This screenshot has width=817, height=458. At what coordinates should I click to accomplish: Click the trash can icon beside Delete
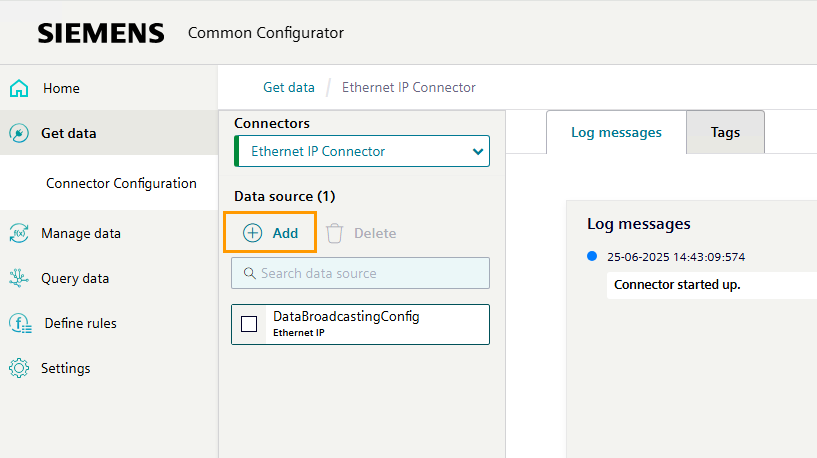[x=335, y=233]
